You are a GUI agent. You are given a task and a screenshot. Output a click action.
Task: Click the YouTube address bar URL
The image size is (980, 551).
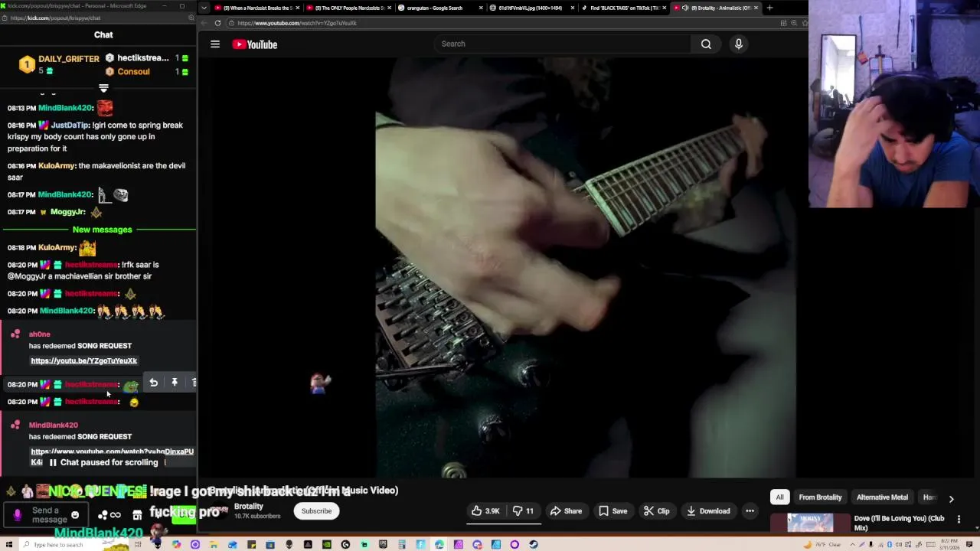coord(297,23)
